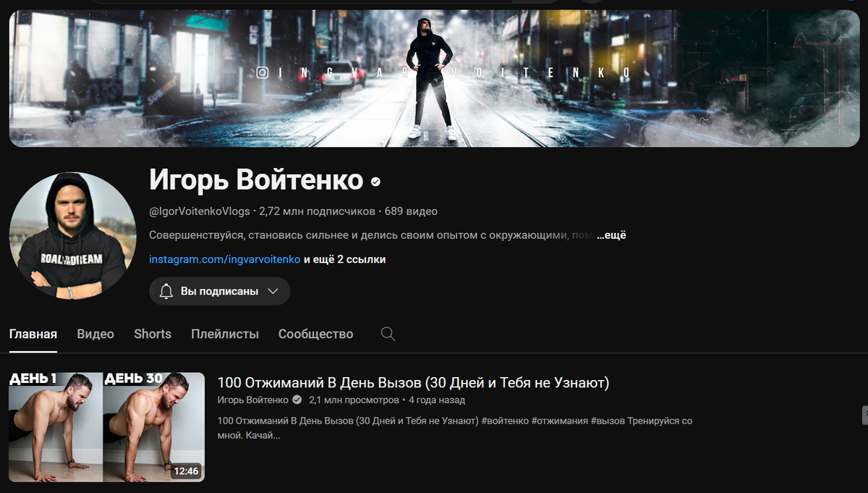Screen dimensions: 868x493
Task: Open the instagram.com/ingvarvoitenko link
Action: coord(223,258)
